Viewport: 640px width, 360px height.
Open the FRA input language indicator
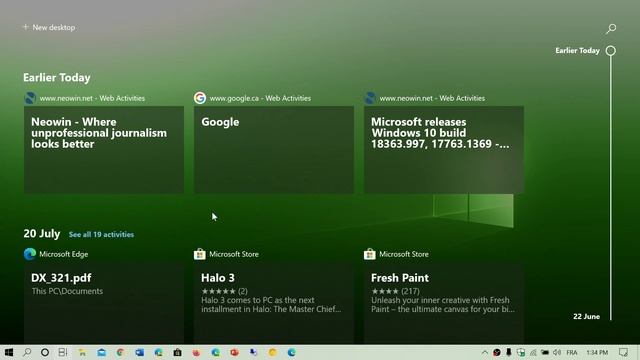click(x=572, y=352)
